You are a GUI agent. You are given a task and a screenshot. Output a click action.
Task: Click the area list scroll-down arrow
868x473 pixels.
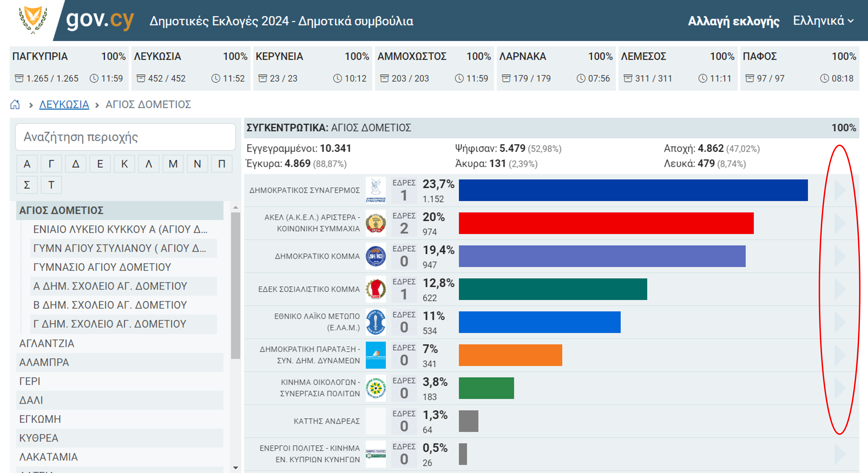click(236, 468)
